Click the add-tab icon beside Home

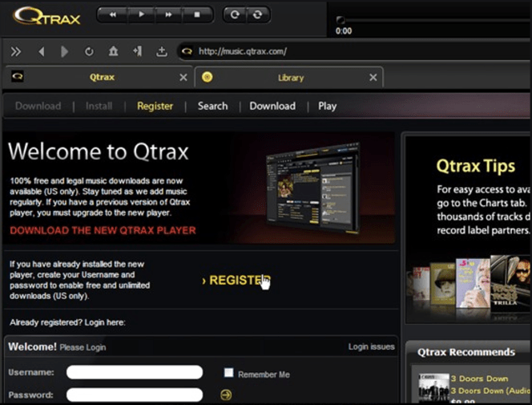[138, 51]
